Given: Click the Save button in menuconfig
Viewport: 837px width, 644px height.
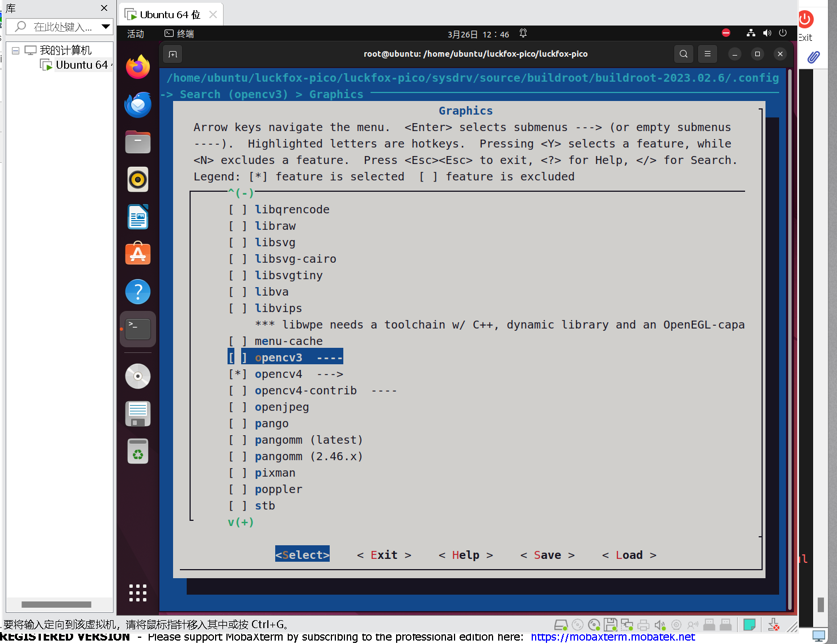Looking at the screenshot, I should pos(548,555).
